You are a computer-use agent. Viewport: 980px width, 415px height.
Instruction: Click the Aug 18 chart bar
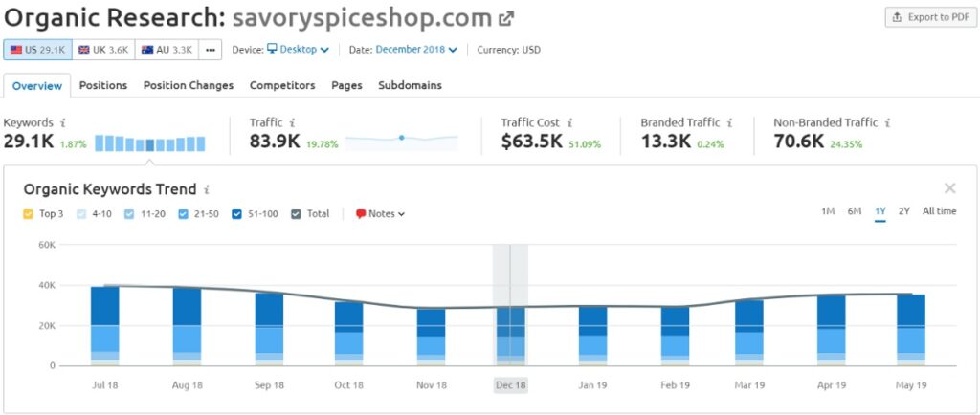click(x=187, y=327)
